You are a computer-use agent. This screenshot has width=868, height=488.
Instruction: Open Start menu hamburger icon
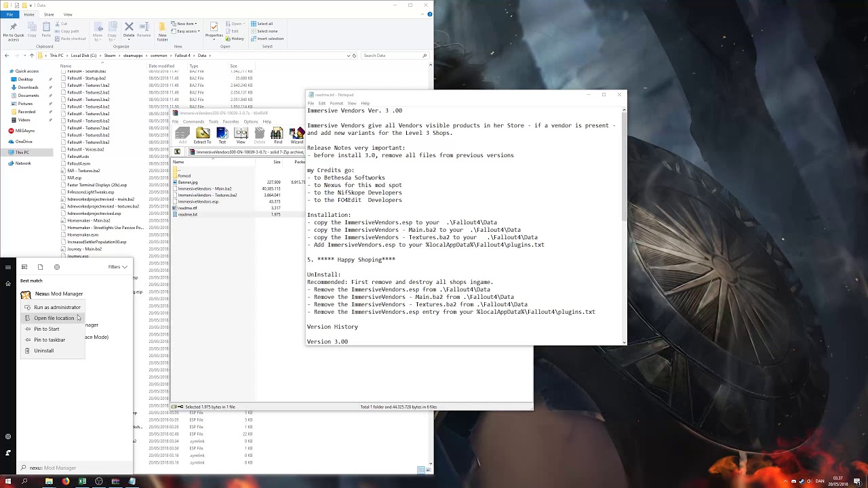point(8,267)
